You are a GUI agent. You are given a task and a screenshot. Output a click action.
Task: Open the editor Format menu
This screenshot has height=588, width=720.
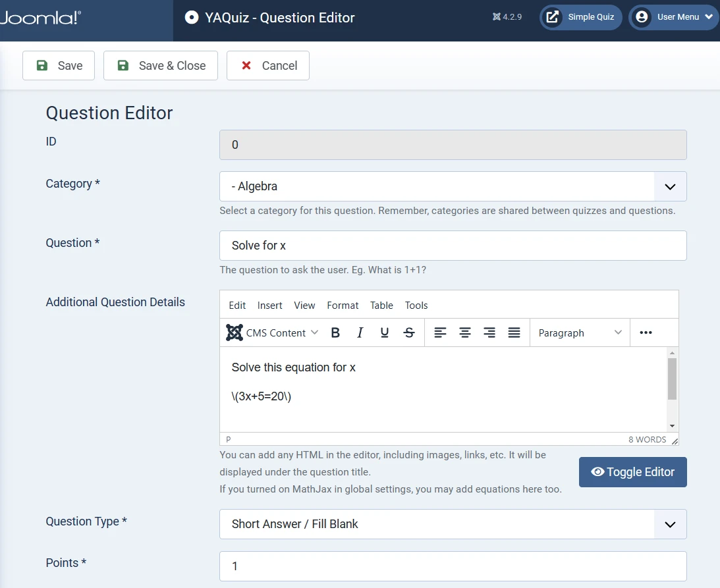point(343,306)
